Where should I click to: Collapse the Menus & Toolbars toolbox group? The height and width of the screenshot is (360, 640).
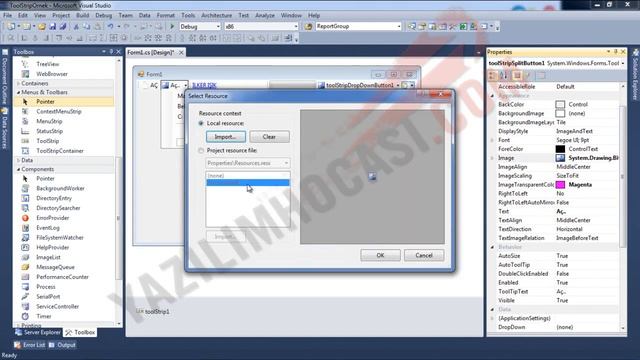click(18, 92)
